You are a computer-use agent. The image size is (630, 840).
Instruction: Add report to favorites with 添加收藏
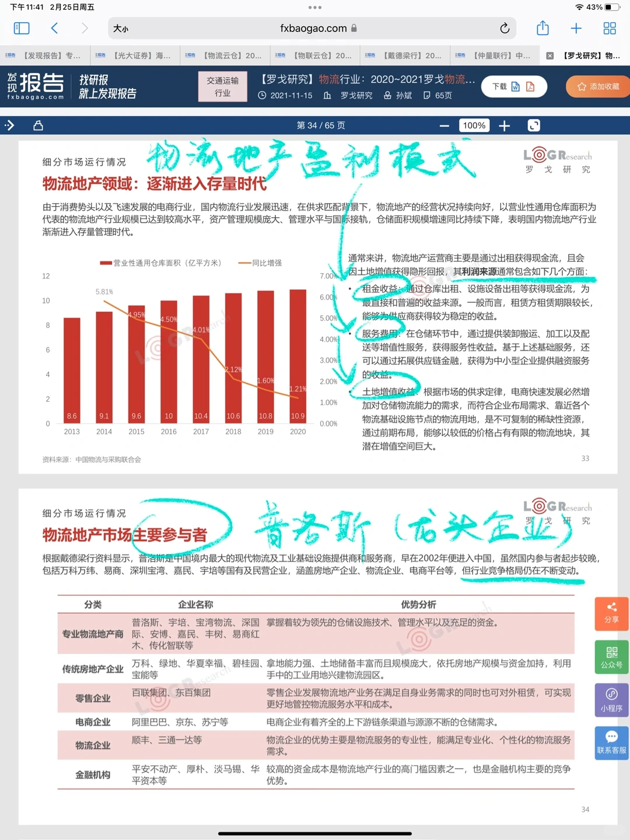tap(598, 86)
